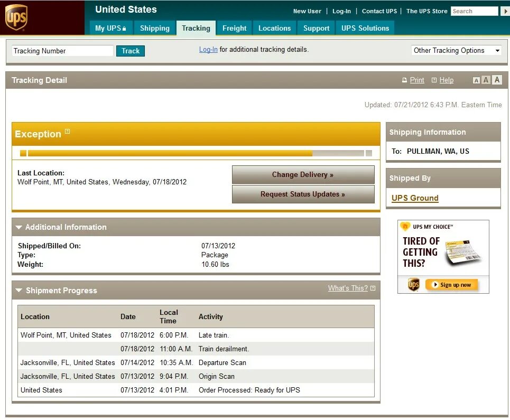Screen dimensions: 510x420
Task: Click the Activity column header
Action: pyautogui.click(x=210, y=316)
